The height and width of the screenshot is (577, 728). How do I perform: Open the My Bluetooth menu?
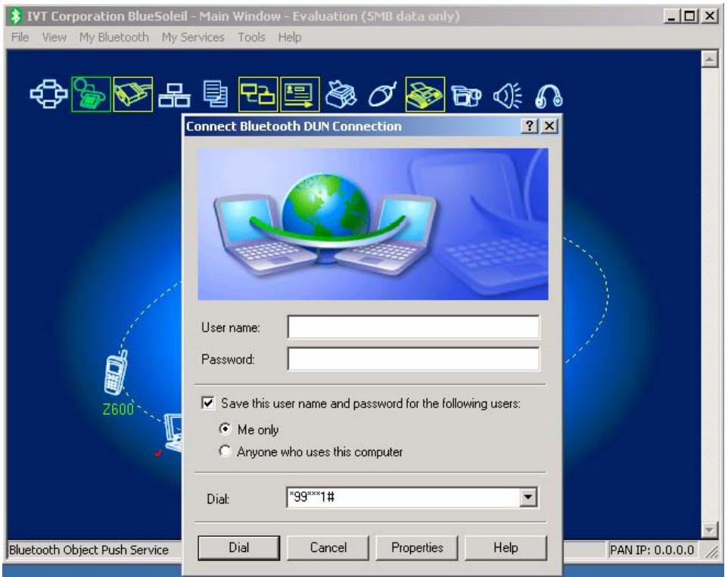(114, 37)
